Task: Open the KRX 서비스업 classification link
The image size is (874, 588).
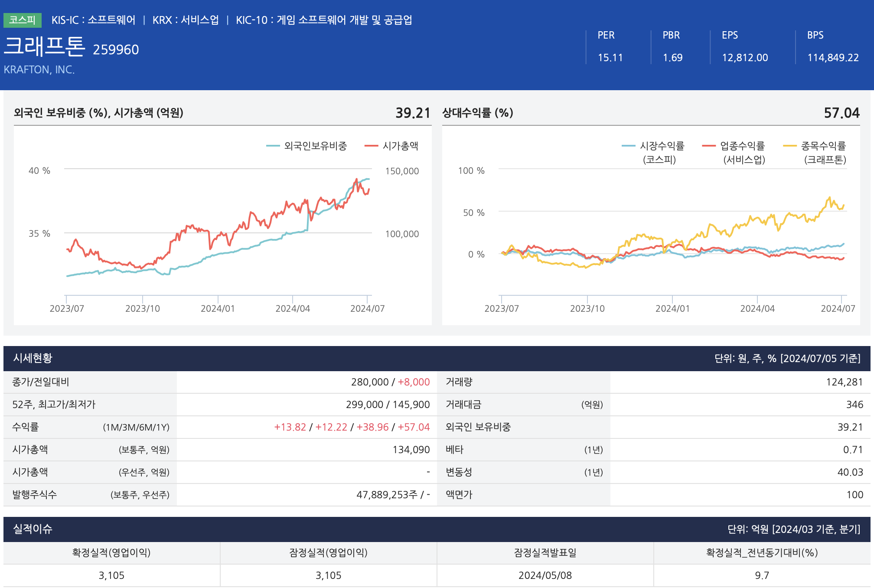Action: click(186, 20)
